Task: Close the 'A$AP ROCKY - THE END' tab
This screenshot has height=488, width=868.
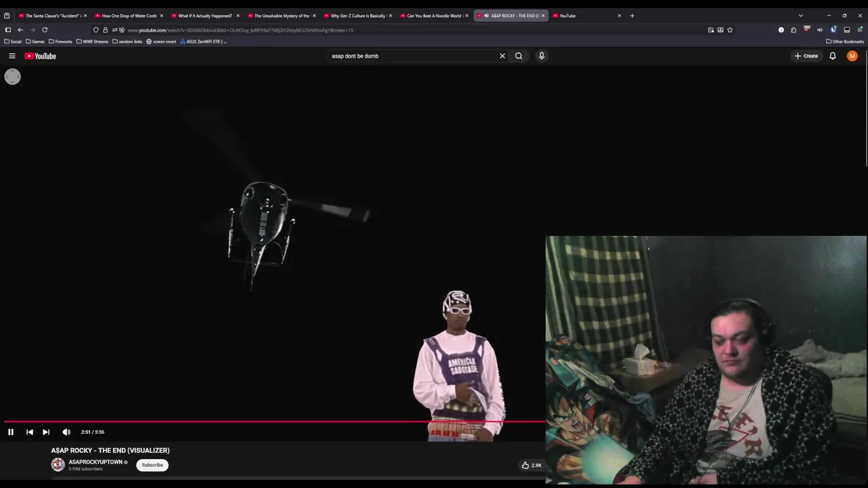Action: point(543,16)
